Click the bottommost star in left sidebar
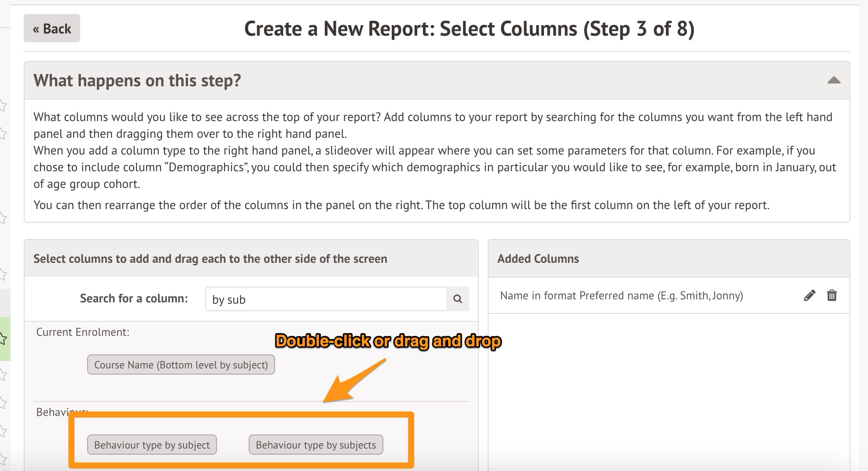The image size is (868, 471). click(3, 458)
